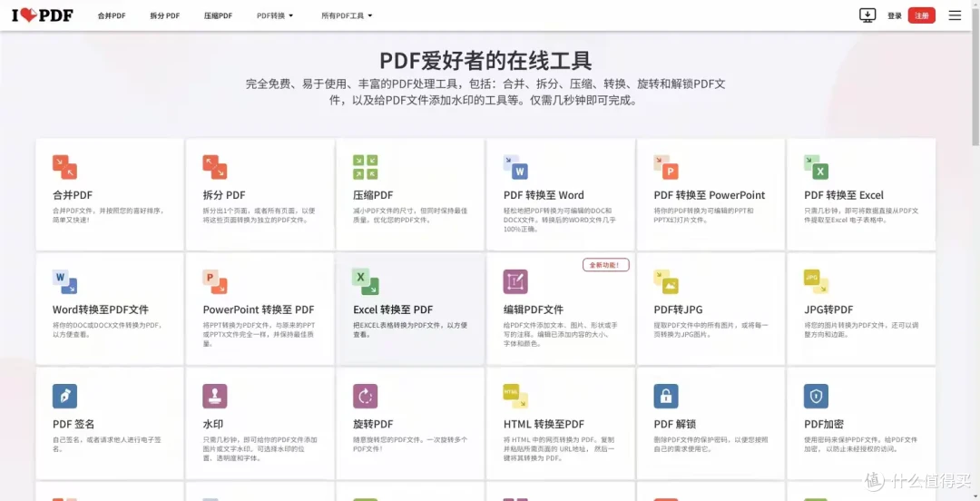This screenshot has width=980, height=501.
Task: Open the 拆分 PDF tool icon
Action: coord(215,167)
